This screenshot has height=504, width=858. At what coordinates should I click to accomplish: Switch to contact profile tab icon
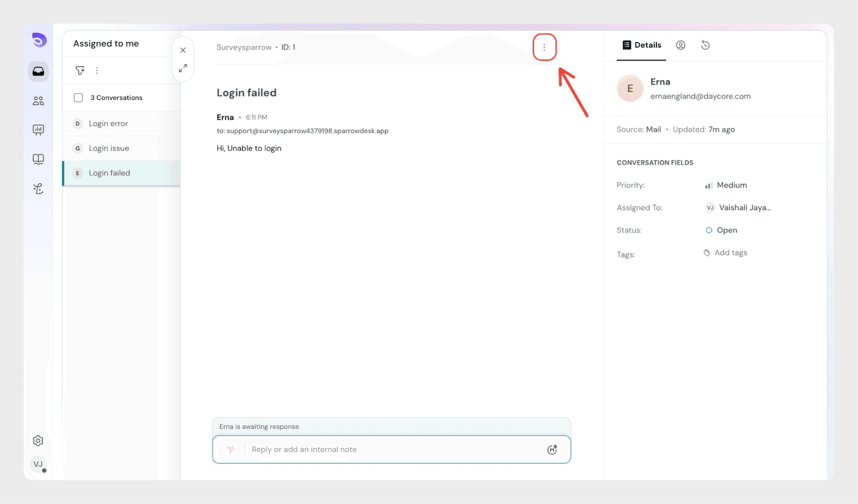tap(681, 45)
